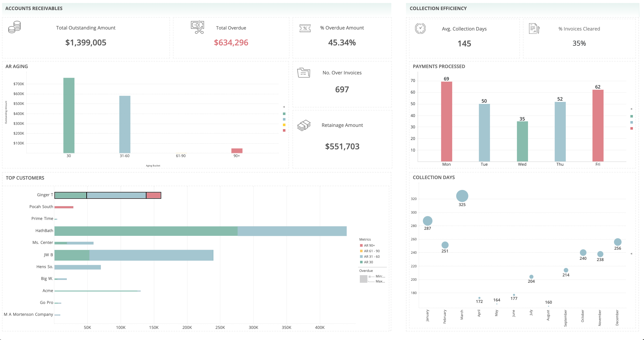Click the Total Overdue value $634,296
The width and height of the screenshot is (644, 340).
coord(231,43)
